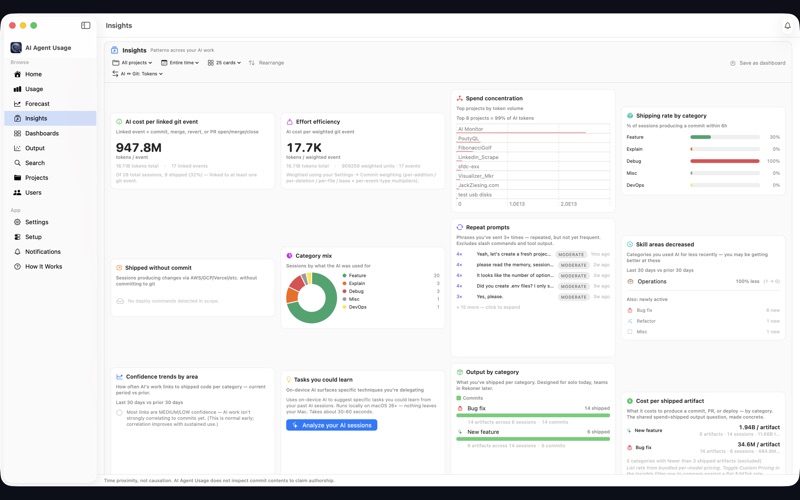Viewport: 800px width, 500px height.
Task: Open the Entire time range dropdown
Action: (180, 63)
